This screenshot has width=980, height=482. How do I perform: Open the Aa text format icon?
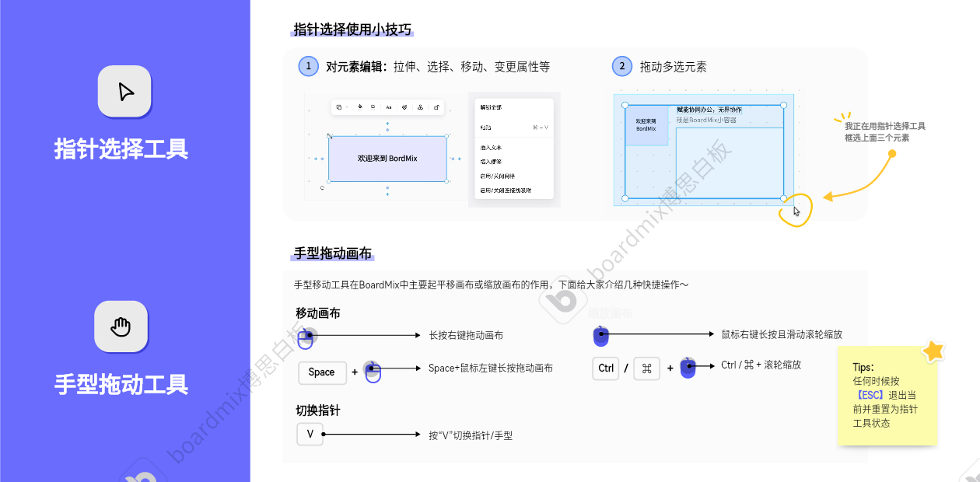pyautogui.click(x=389, y=107)
